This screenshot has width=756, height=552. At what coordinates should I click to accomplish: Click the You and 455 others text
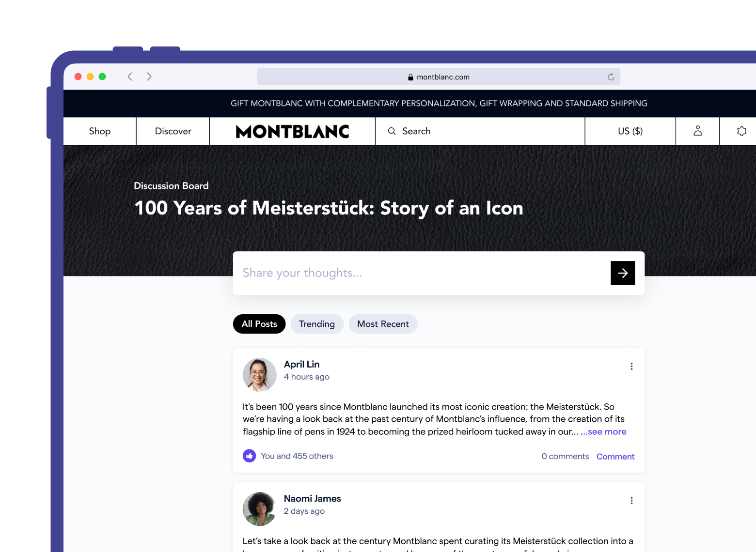pos(297,456)
